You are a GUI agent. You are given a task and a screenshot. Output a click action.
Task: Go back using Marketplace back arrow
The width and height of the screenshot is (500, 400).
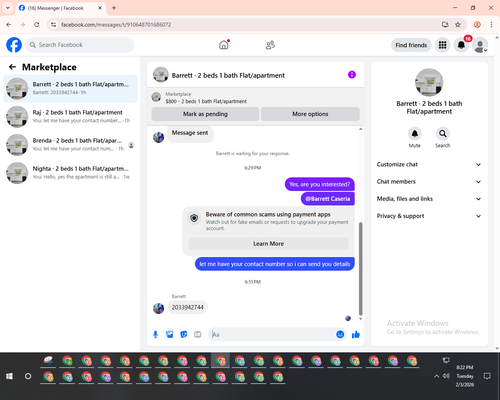coord(12,67)
